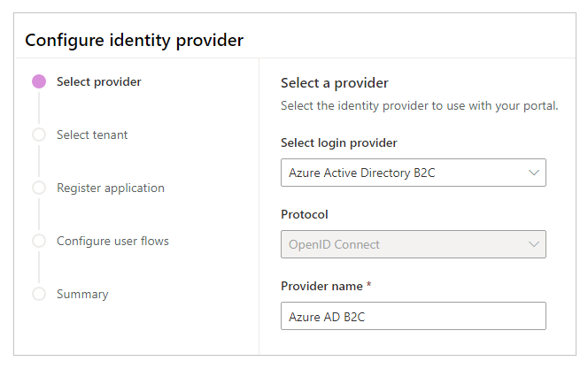Click the Summary step circle
Image resolution: width=588 pixels, height=369 pixels.
point(39,294)
